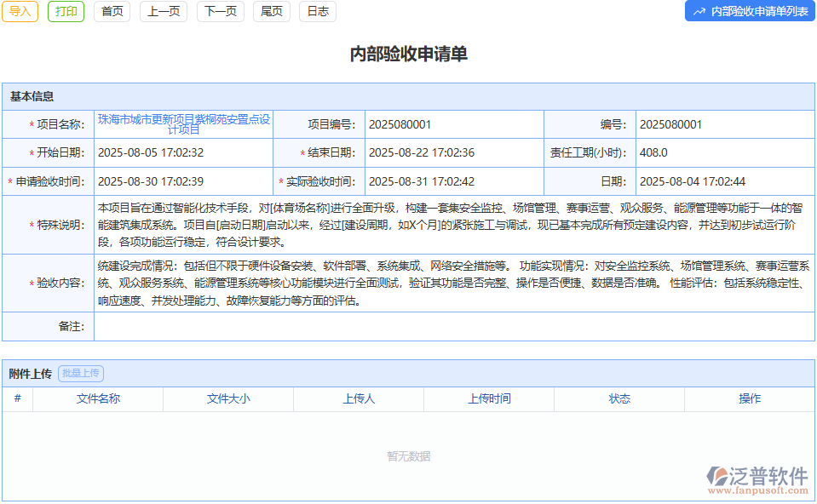The image size is (817, 504).
Task: Click the 导入 import button
Action: [20, 12]
